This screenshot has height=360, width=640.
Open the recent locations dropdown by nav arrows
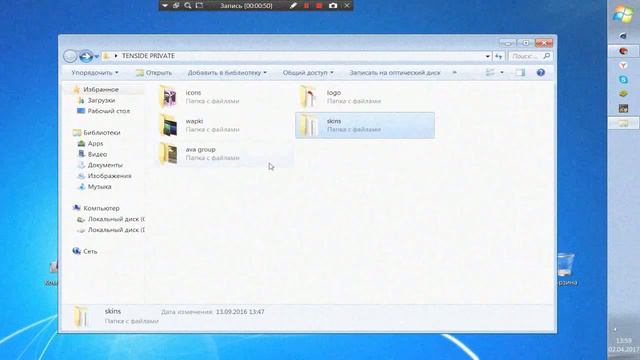(97, 56)
